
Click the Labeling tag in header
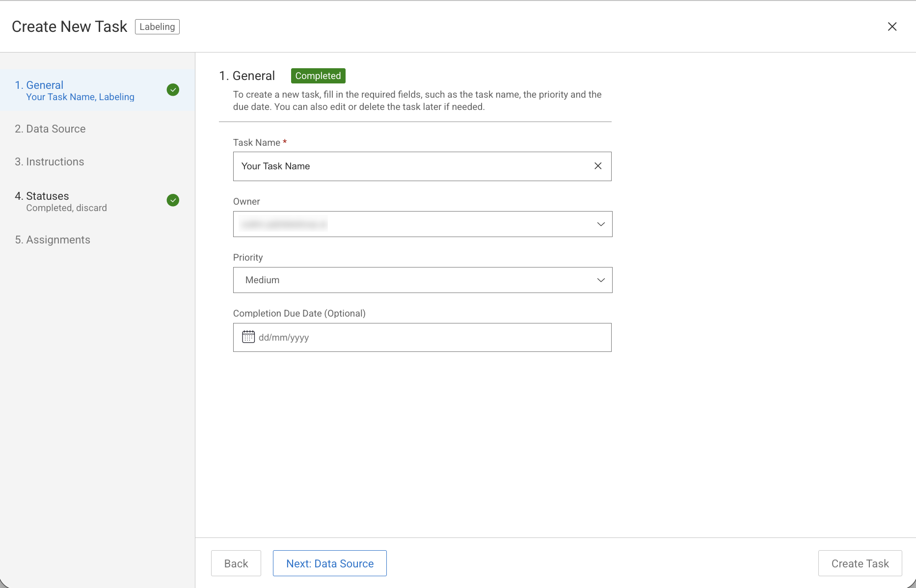point(157,27)
